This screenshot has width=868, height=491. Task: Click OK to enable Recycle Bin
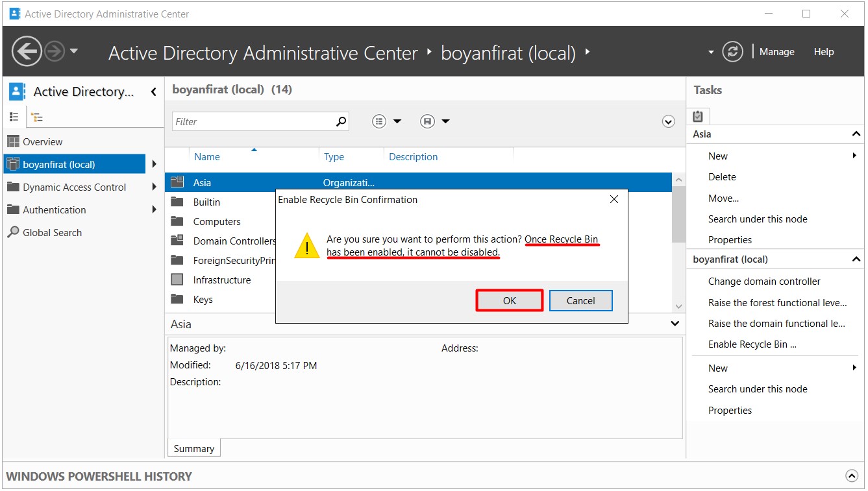(510, 300)
